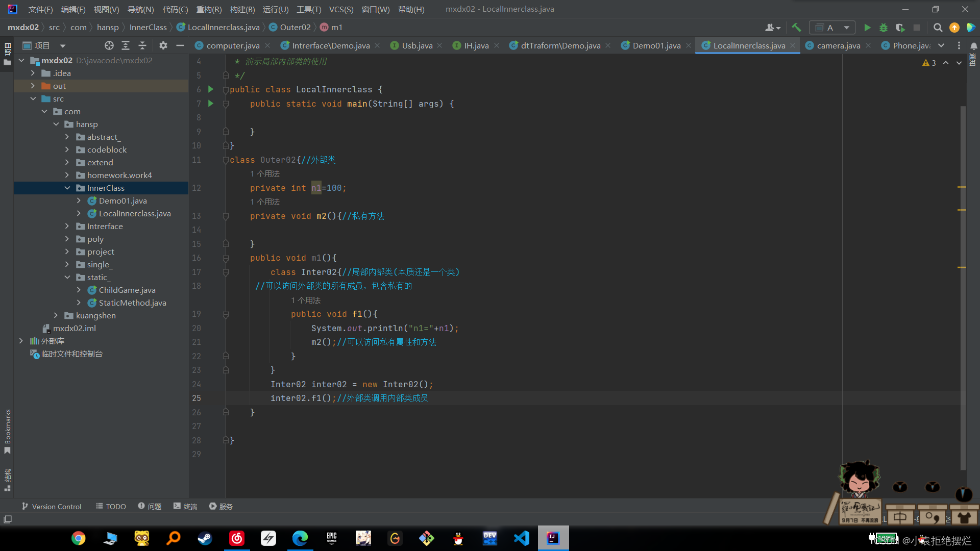Viewport: 980px width, 551px height.
Task: Click third yellow warning stripe marker
Action: tap(962, 267)
